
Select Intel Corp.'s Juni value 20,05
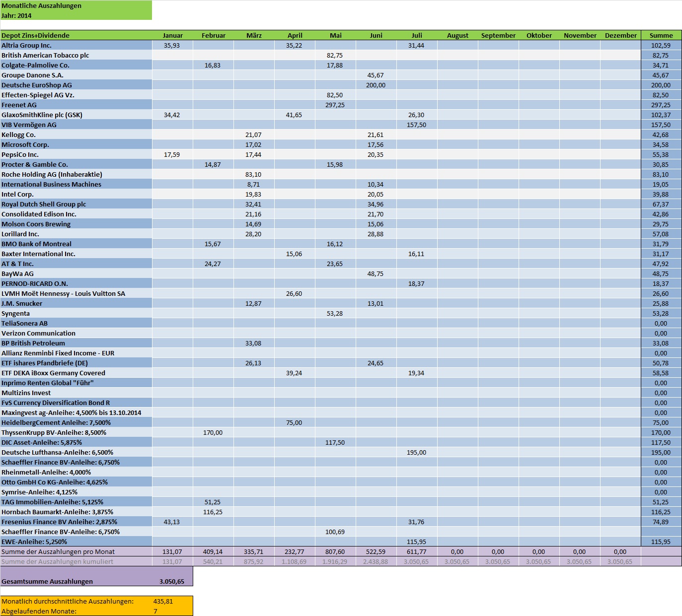[376, 194]
